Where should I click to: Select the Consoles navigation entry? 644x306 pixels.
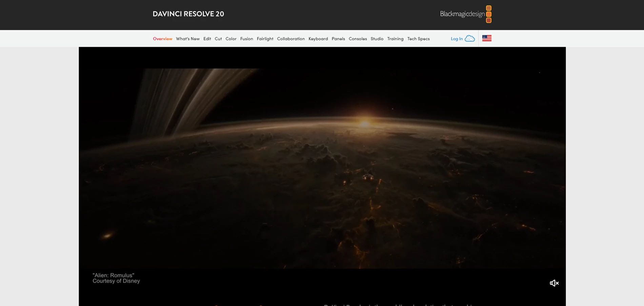[x=358, y=39]
